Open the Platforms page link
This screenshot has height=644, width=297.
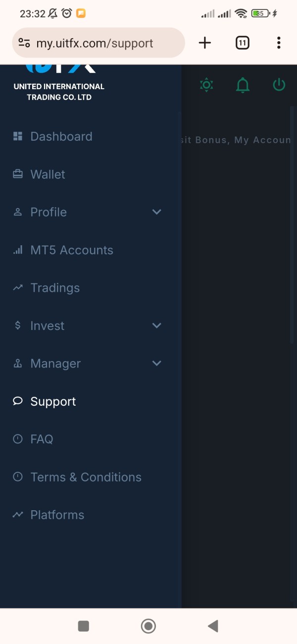click(x=57, y=515)
